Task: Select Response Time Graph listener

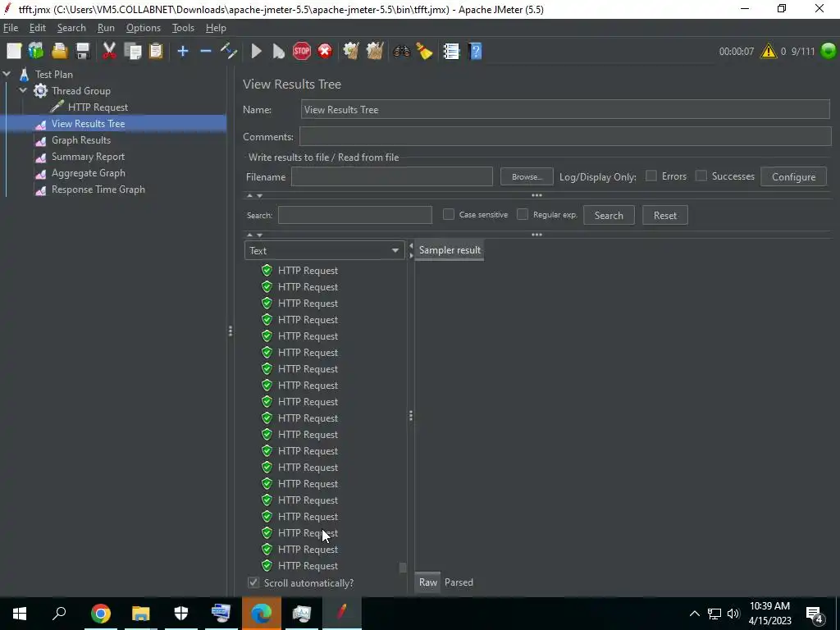Action: click(98, 189)
